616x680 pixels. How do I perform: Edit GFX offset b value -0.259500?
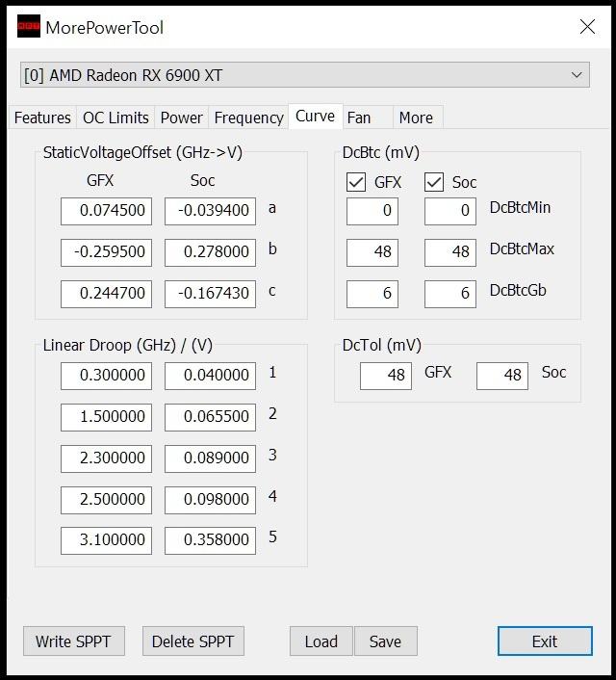(106, 252)
